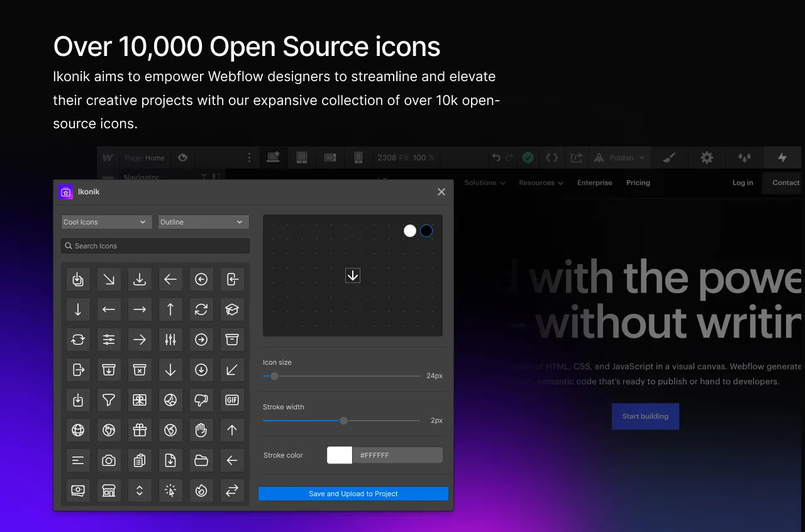Select the thumbs down icon
Viewport: 805px width, 532px height.
point(201,400)
